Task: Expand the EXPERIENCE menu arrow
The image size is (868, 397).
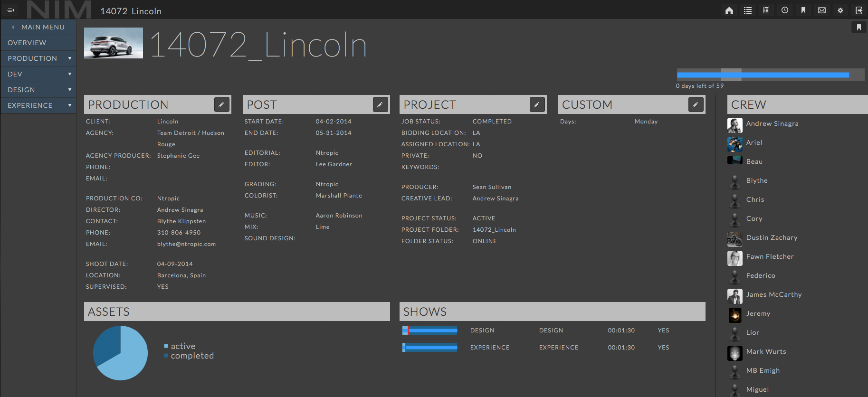Action: coord(70,105)
